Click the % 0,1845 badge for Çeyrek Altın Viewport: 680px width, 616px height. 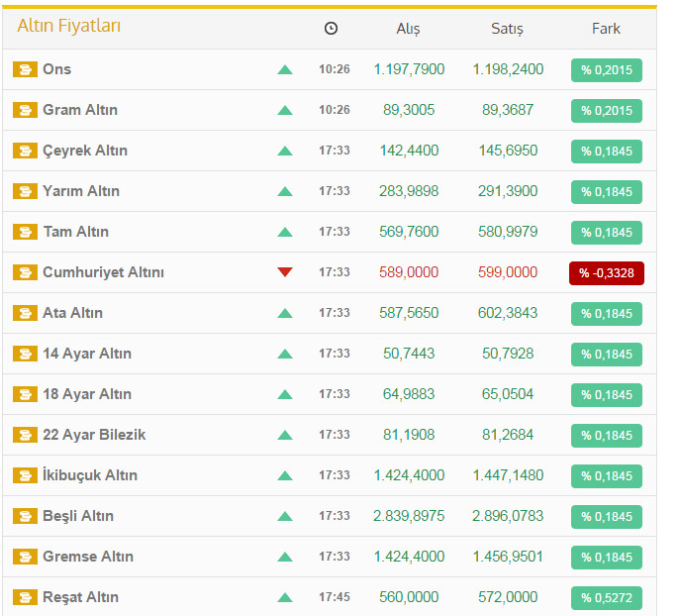coord(607,152)
